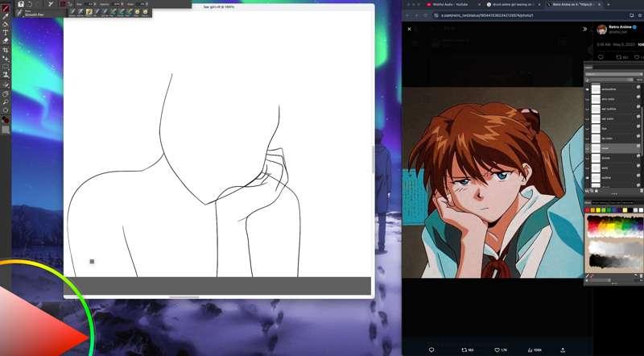The height and width of the screenshot is (356, 644).
Task: Open a new browser tab
Action: point(609,4)
